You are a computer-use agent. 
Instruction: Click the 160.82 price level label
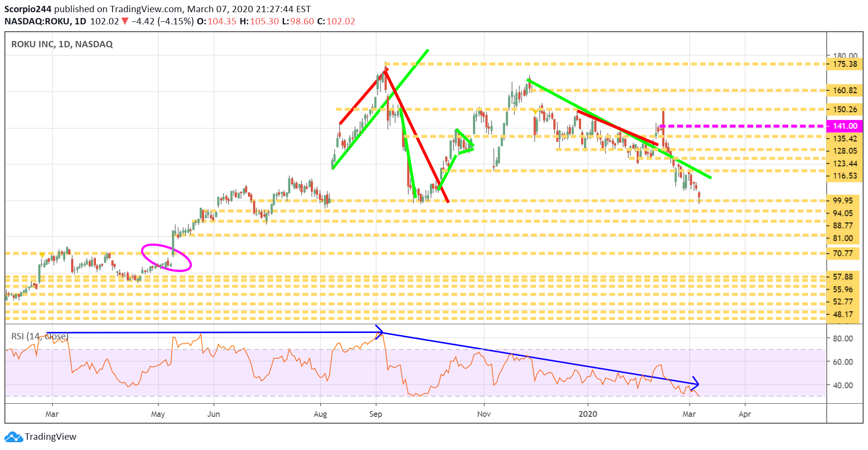[x=845, y=90]
